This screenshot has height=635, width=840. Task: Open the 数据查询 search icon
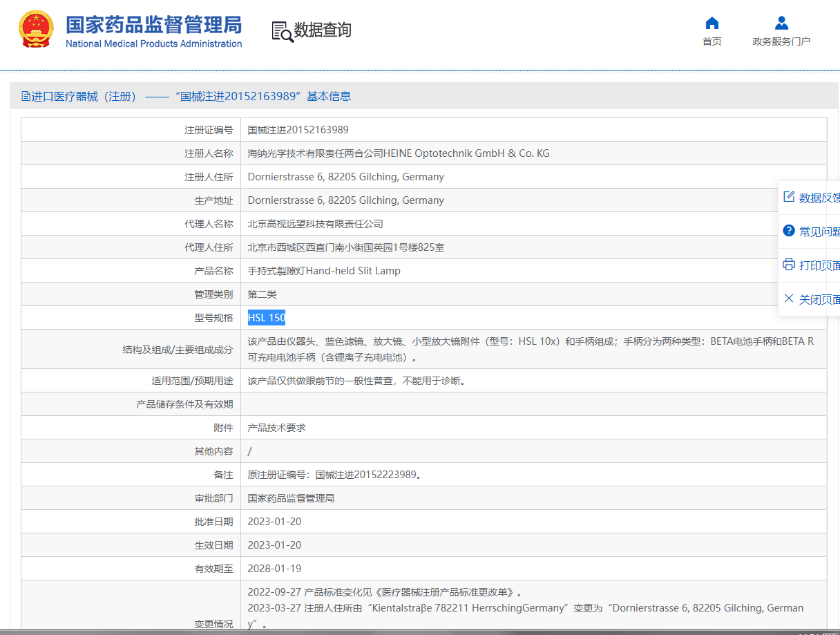click(x=283, y=31)
